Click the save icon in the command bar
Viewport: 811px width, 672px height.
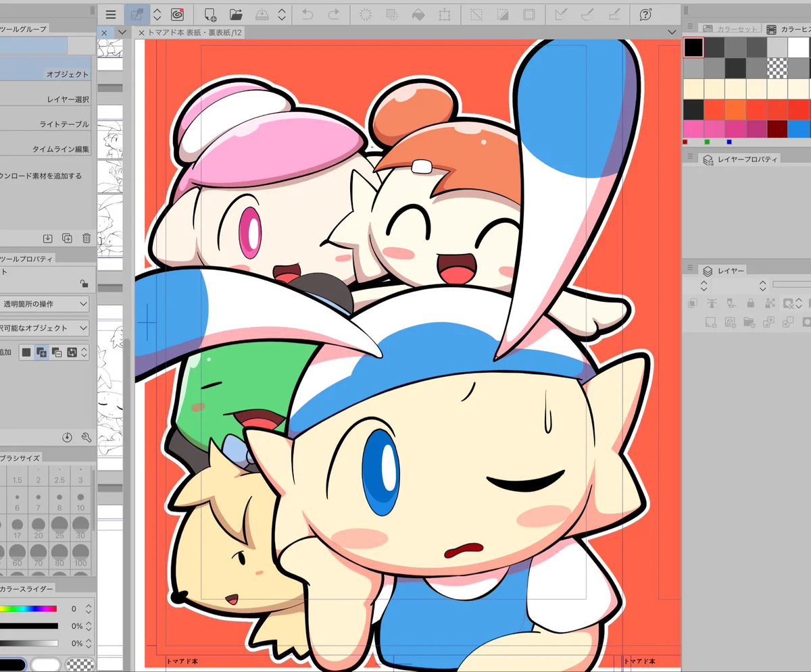tap(262, 14)
